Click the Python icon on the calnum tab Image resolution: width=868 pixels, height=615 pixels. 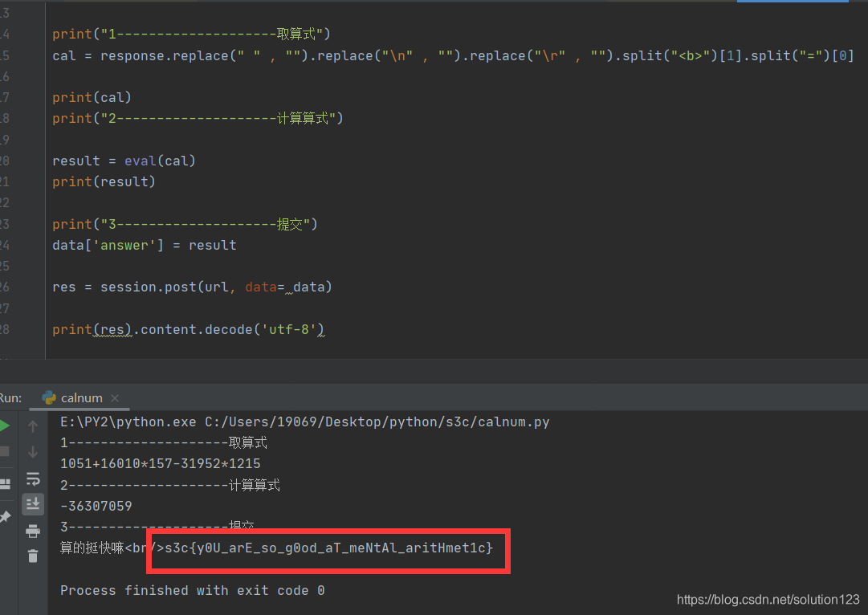click(49, 397)
